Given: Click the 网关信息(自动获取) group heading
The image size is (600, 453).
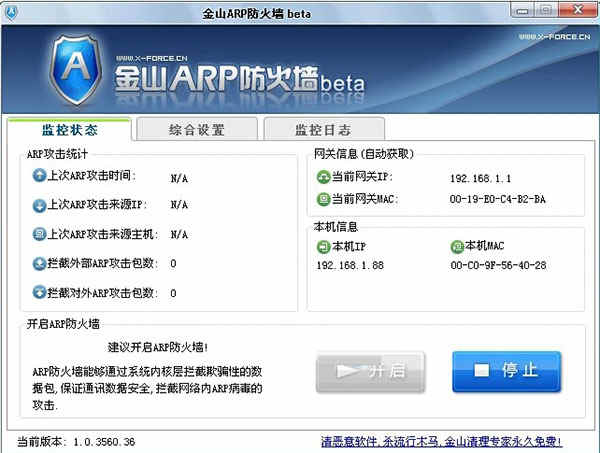Looking at the screenshot, I should (364, 154).
